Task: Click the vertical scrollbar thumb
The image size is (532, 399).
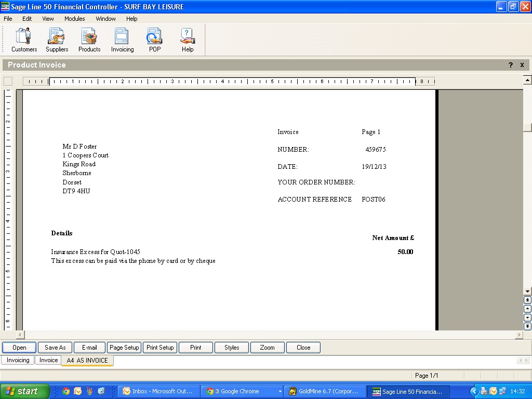Action: pos(527,127)
